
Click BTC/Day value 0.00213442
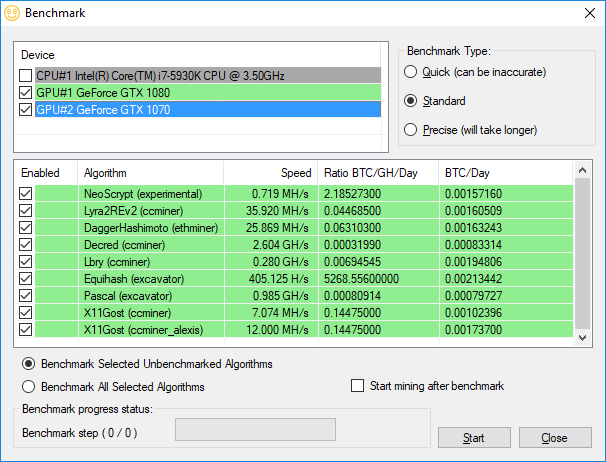click(x=473, y=278)
